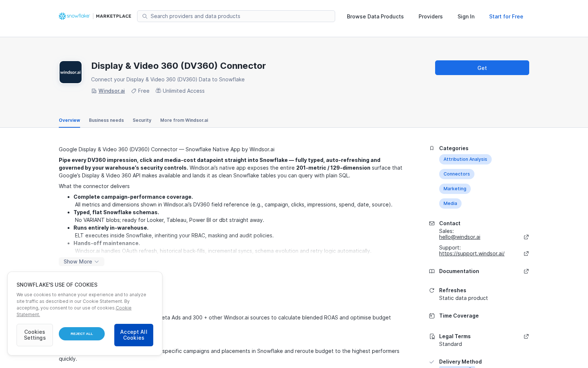Image resolution: width=588 pixels, height=368 pixels.
Task: Click the 'Standard' legal terms value
Action: pyautogui.click(x=451, y=344)
